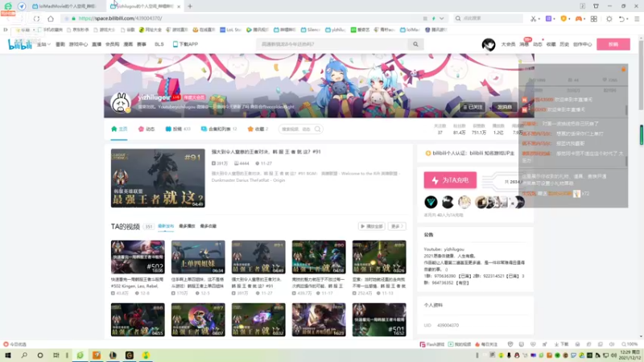Open the undo arrow dropdown in toolbar
The width and height of the screenshot is (644, 362).
point(628,19)
